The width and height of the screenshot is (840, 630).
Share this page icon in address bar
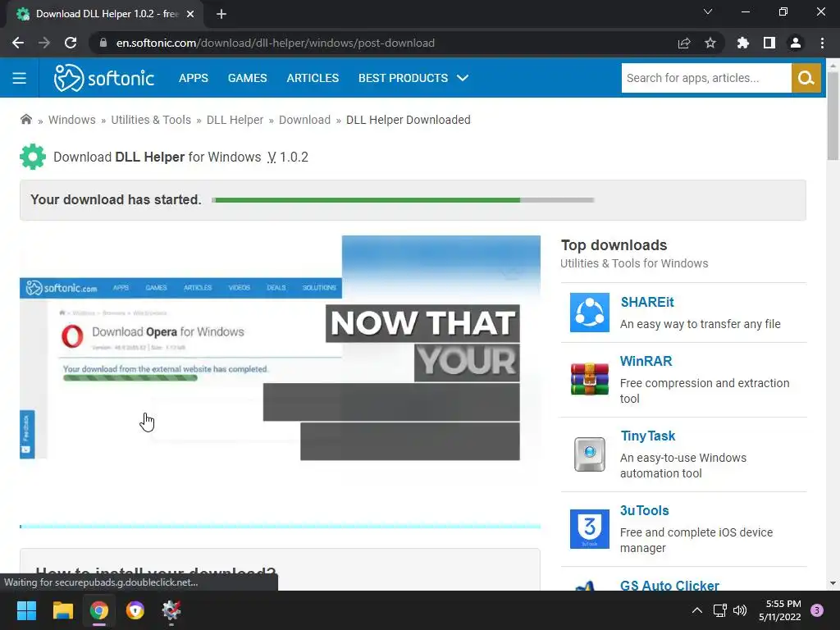[x=684, y=43]
